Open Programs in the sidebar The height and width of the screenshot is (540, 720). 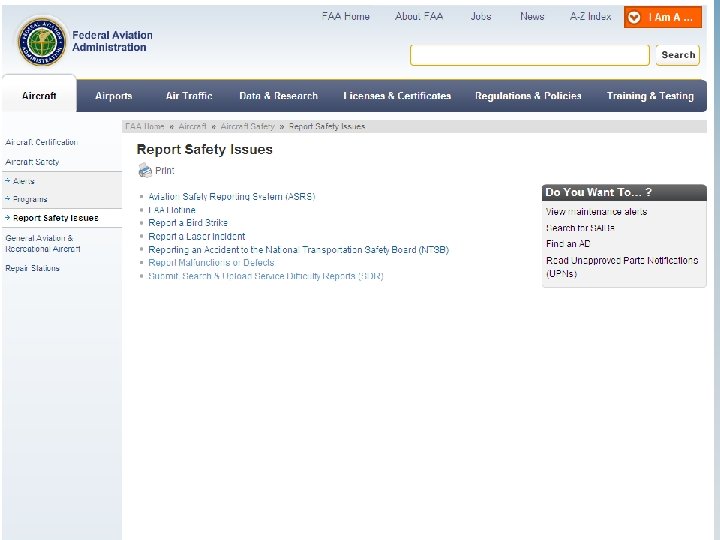[30, 199]
